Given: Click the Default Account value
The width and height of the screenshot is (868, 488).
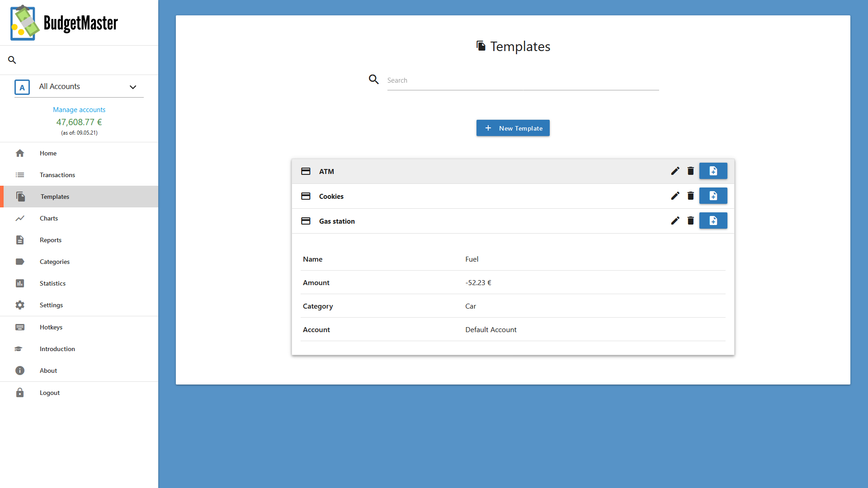Looking at the screenshot, I should [x=491, y=329].
